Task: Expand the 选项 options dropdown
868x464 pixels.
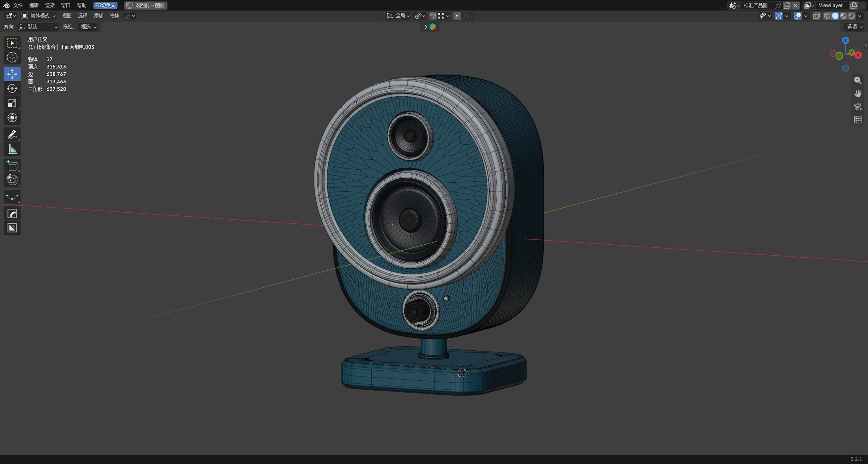Action: 855,27
